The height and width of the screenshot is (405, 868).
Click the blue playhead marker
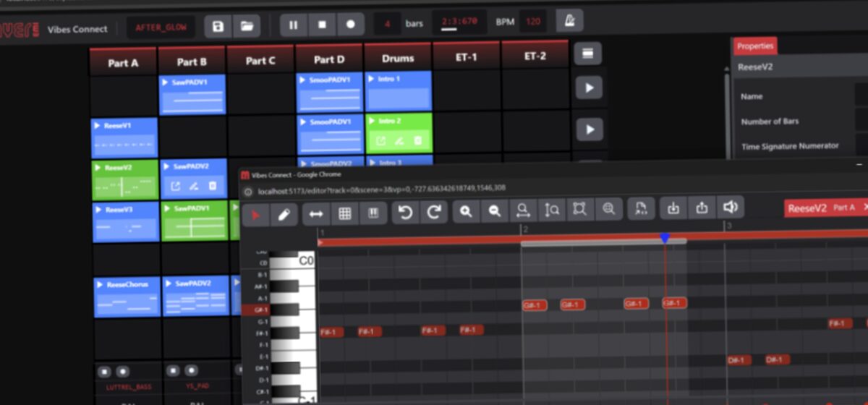[665, 237]
